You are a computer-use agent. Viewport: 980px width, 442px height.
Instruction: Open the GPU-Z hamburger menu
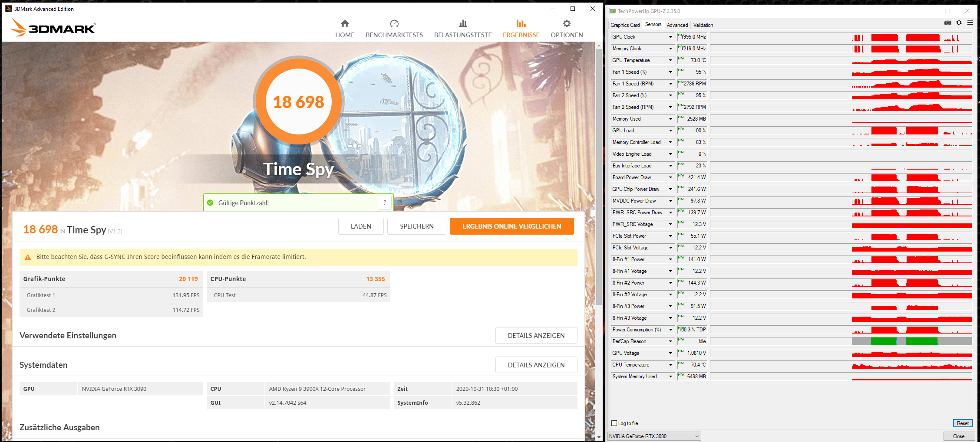(970, 23)
